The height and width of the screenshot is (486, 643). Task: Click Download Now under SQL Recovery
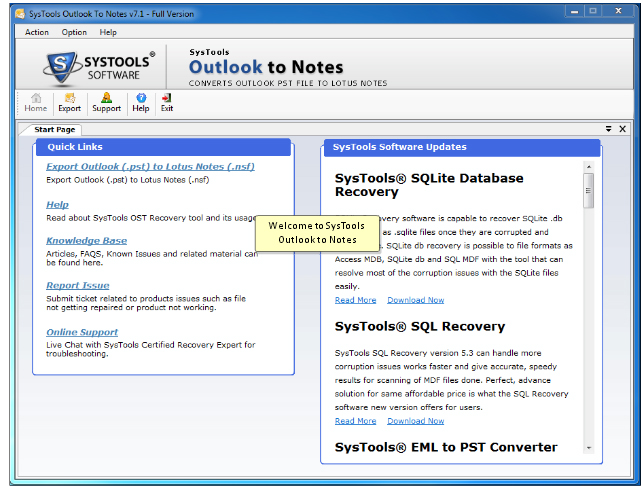tap(415, 421)
